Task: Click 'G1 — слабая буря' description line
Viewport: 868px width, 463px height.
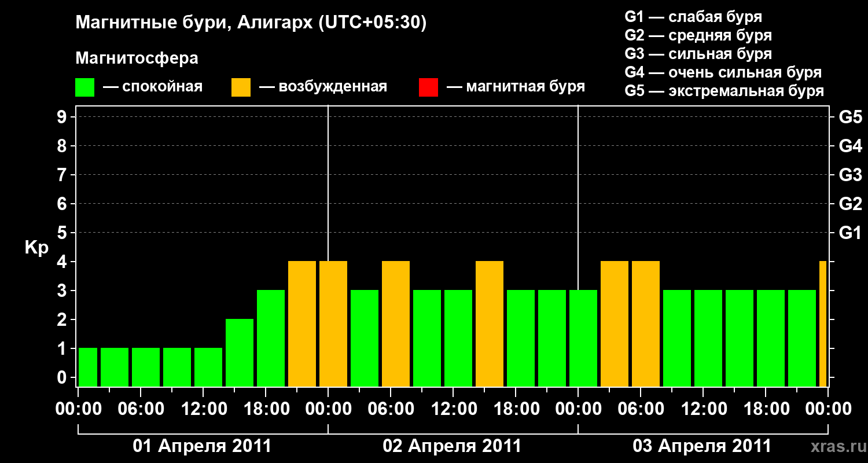Action: (693, 17)
